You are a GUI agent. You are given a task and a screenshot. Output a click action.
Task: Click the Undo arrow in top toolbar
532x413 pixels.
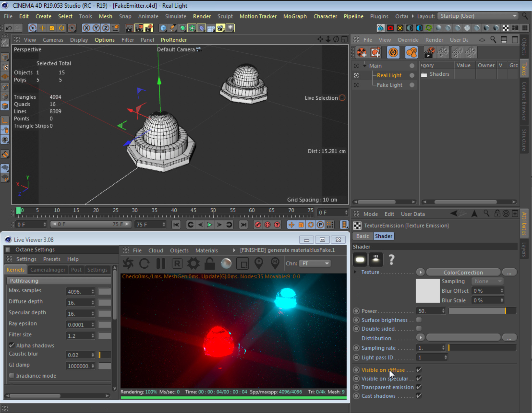(x=9, y=28)
